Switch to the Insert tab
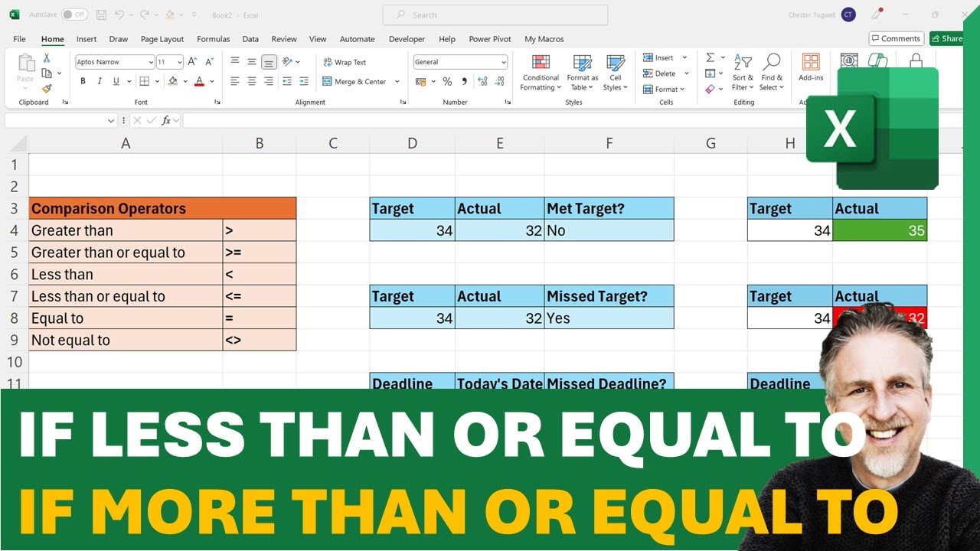Viewport: 980px width, 551px height. (x=87, y=39)
